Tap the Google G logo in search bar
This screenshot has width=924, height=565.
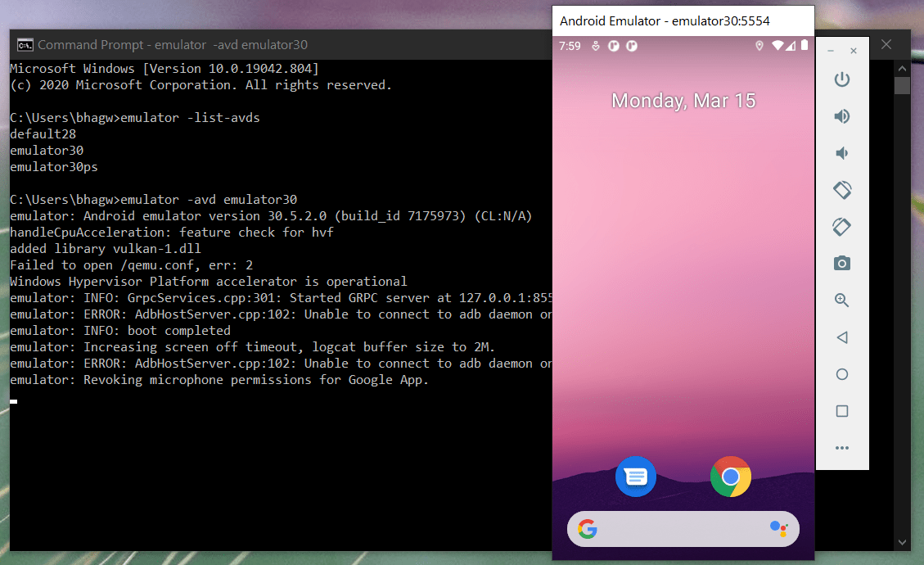tap(587, 529)
